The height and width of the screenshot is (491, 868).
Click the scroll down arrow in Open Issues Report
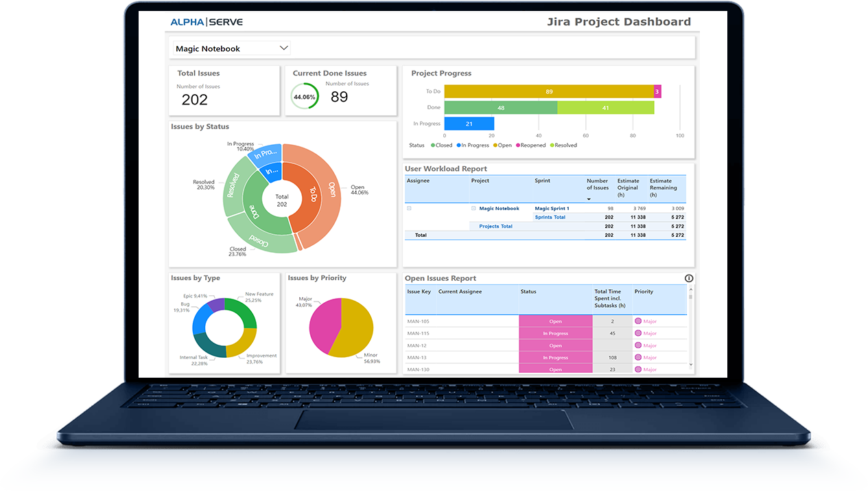pyautogui.click(x=690, y=365)
